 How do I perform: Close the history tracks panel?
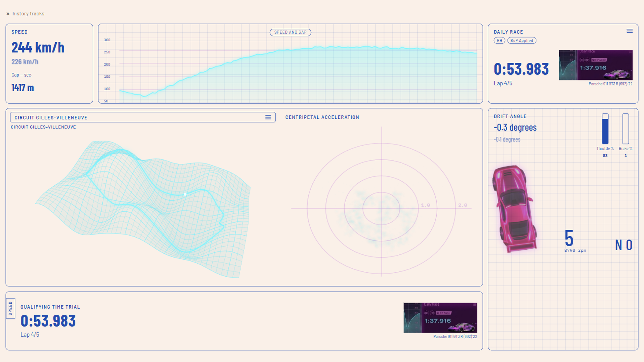(x=8, y=14)
